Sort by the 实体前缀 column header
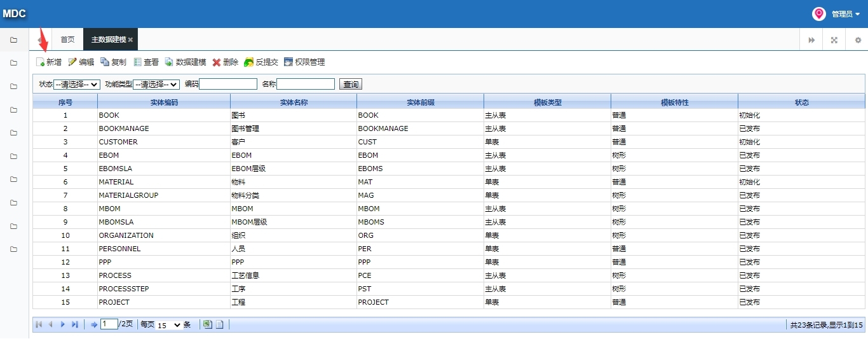Image resolution: width=868 pixels, height=339 pixels. pyautogui.click(x=421, y=102)
